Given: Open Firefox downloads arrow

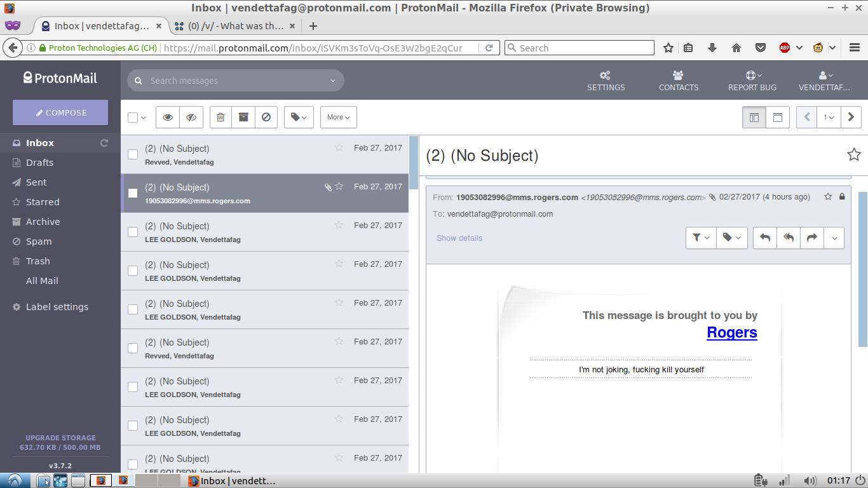Looking at the screenshot, I should click(712, 48).
